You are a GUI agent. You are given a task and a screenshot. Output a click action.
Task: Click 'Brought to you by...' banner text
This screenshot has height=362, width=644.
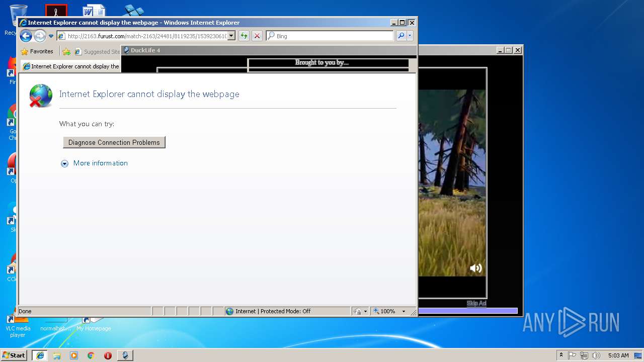pyautogui.click(x=322, y=62)
